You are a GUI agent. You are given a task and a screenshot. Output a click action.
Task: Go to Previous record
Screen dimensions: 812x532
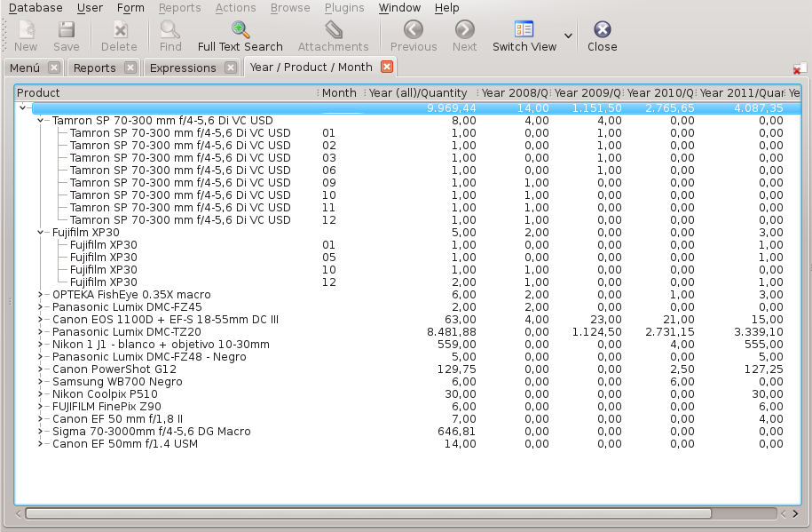pyautogui.click(x=414, y=29)
